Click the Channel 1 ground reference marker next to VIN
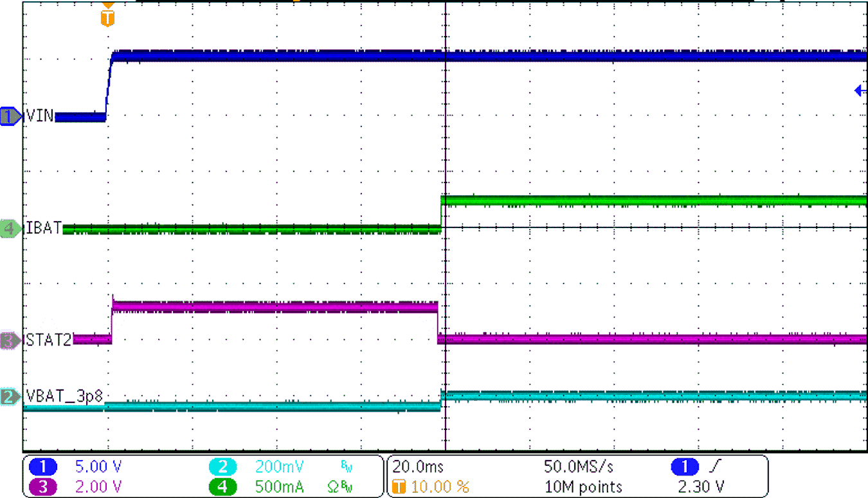868x498 pixels. pos(9,118)
